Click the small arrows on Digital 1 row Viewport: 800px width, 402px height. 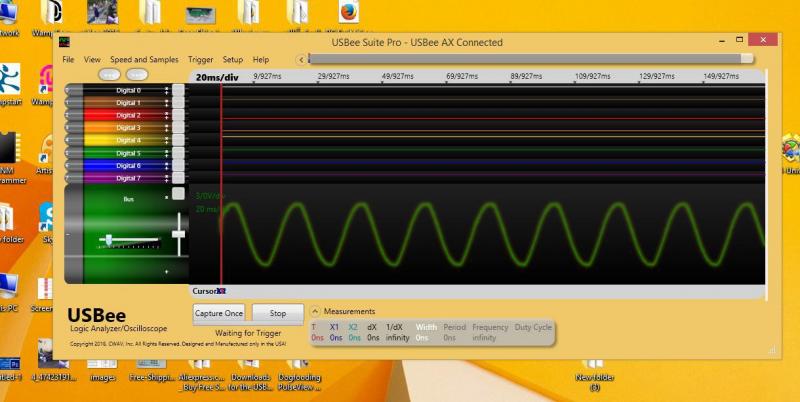(x=166, y=103)
